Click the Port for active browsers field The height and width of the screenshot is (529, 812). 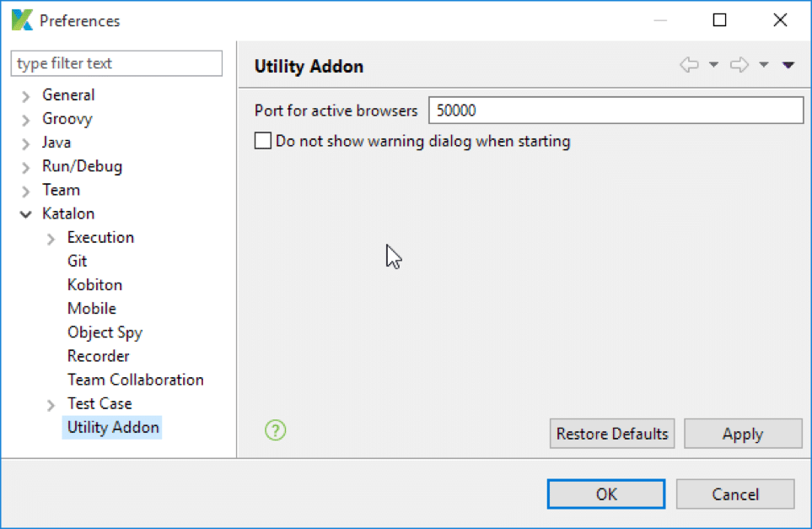point(616,111)
